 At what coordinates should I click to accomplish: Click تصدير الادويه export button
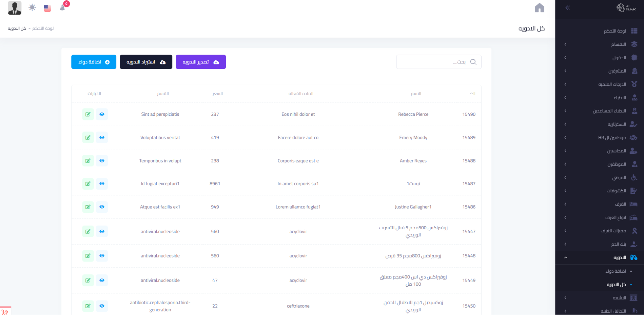coord(201,62)
